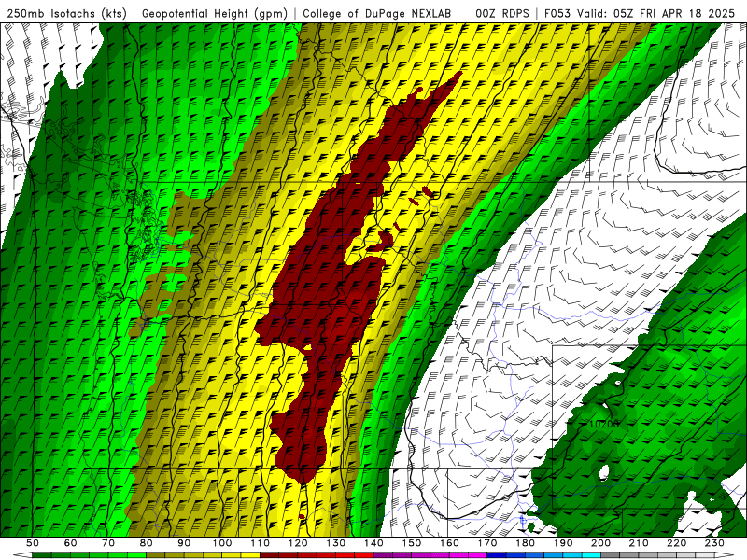Click the '230' value on the color scale
The image size is (747, 560).
(x=714, y=543)
